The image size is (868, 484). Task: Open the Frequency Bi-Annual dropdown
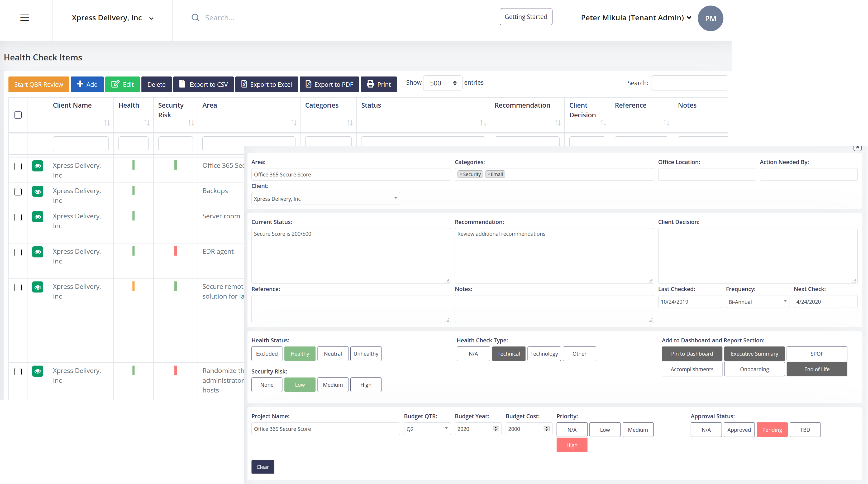757,302
